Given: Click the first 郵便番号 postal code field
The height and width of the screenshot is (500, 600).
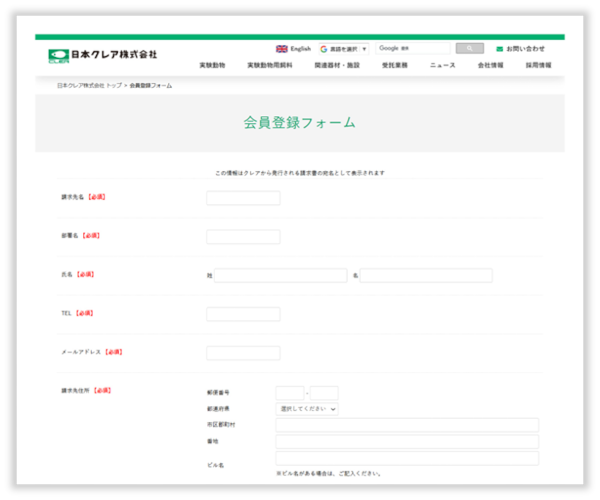Looking at the screenshot, I should click(x=290, y=393).
